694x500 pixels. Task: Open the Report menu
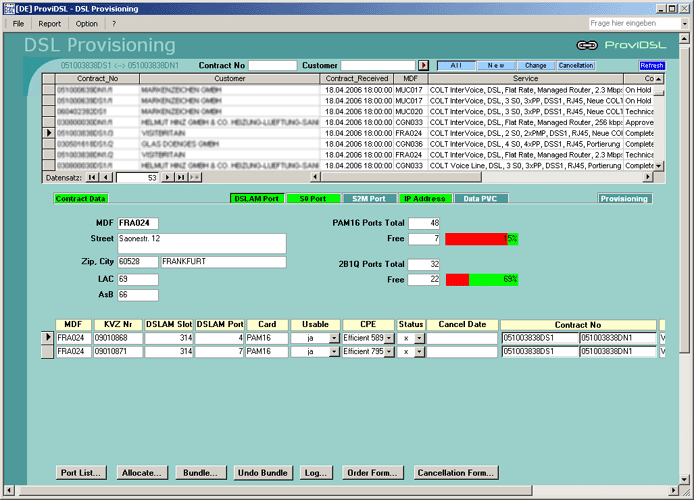(50, 23)
